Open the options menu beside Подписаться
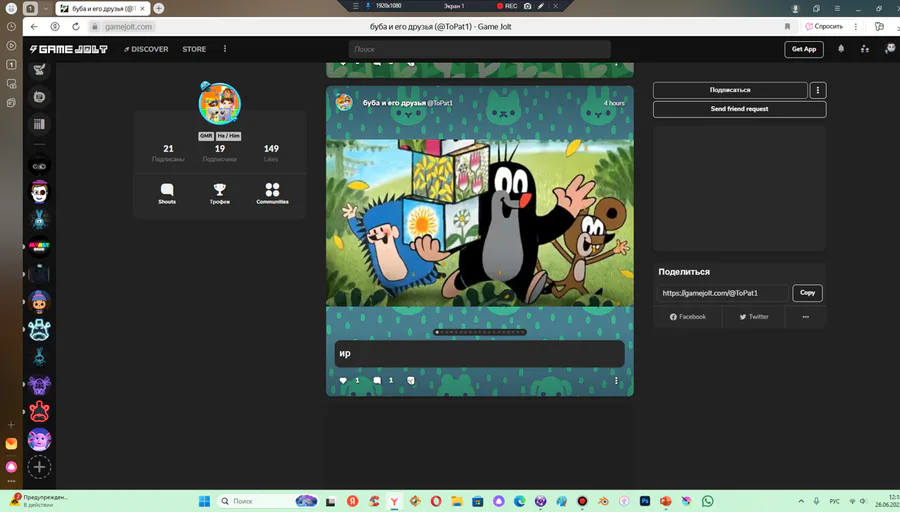 click(818, 90)
